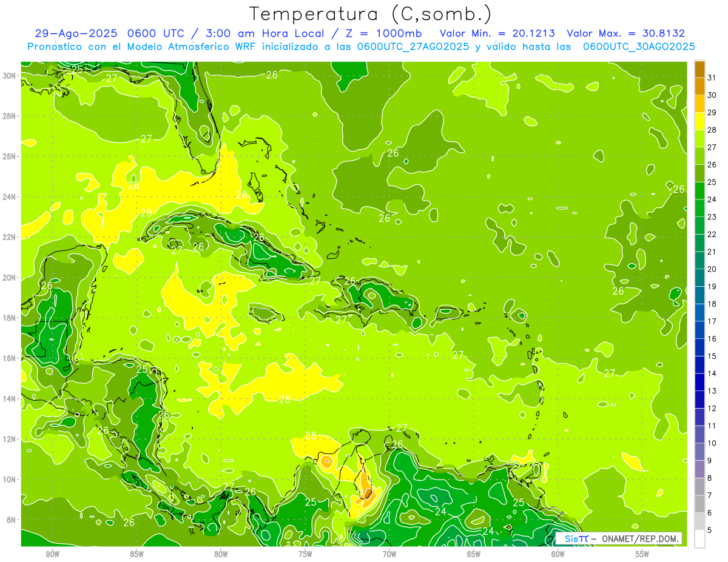Click the 14N latitude label

tap(9, 398)
